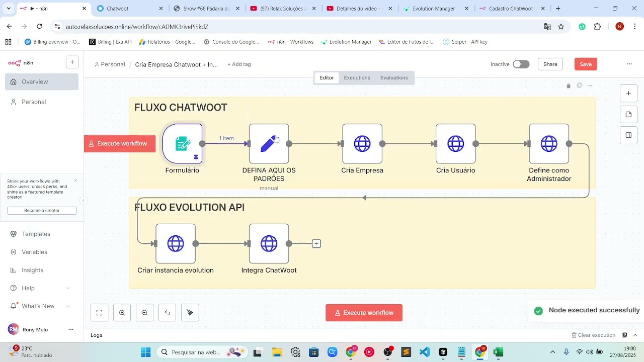Open File Explorer from the taskbar
This screenshot has width=644, height=362.
point(277,352)
